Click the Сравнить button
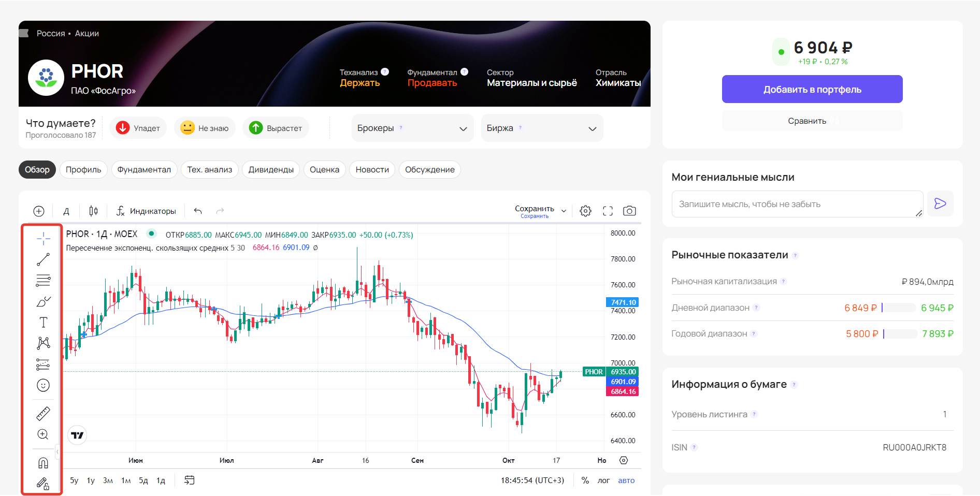 click(812, 121)
